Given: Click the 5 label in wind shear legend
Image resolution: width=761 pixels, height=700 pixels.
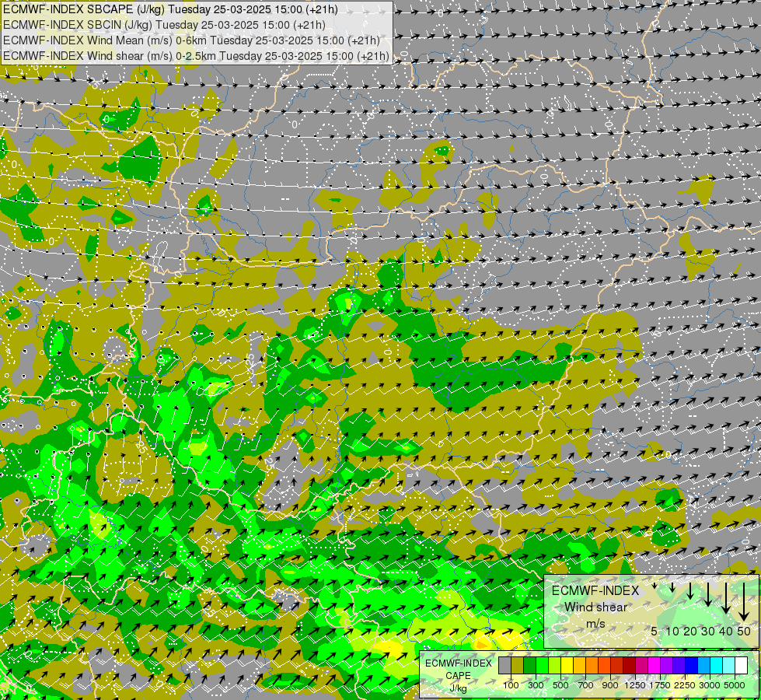Looking at the screenshot, I should (655, 631).
